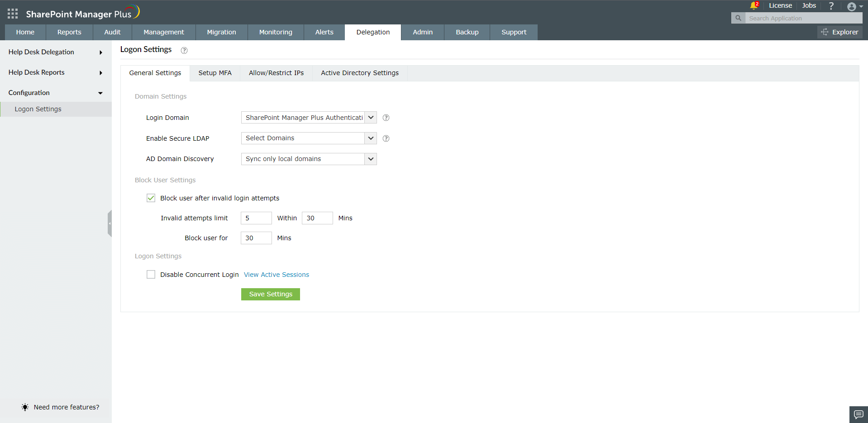The width and height of the screenshot is (868, 423).
Task: Open the apps grid menu
Action: click(x=12, y=13)
